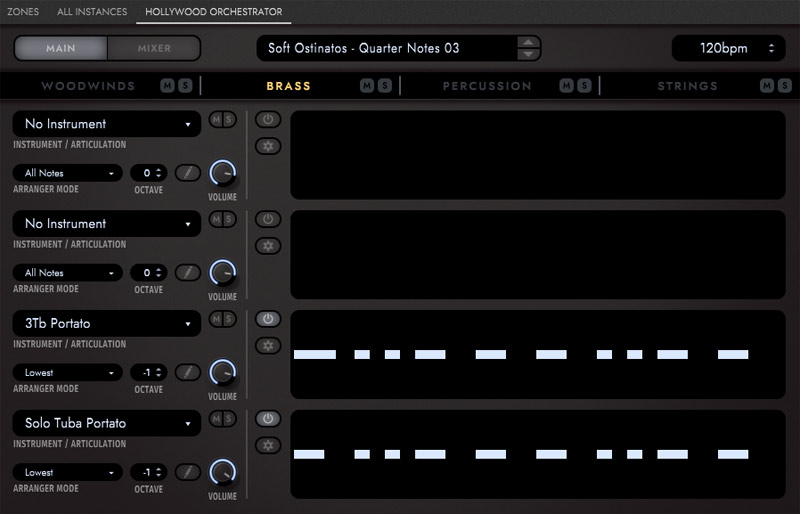
Task: Select the Hollywood Orchestrator tab
Action: [214, 11]
